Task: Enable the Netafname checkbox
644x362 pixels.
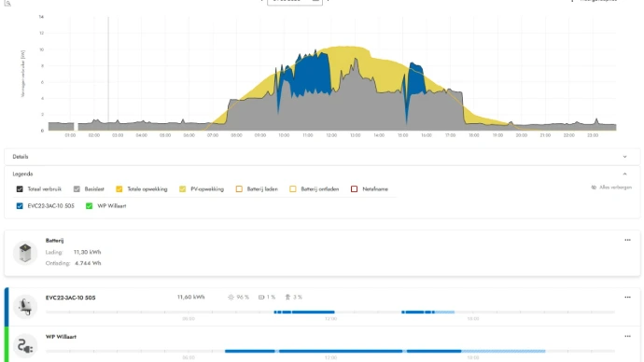Action: pyautogui.click(x=354, y=189)
